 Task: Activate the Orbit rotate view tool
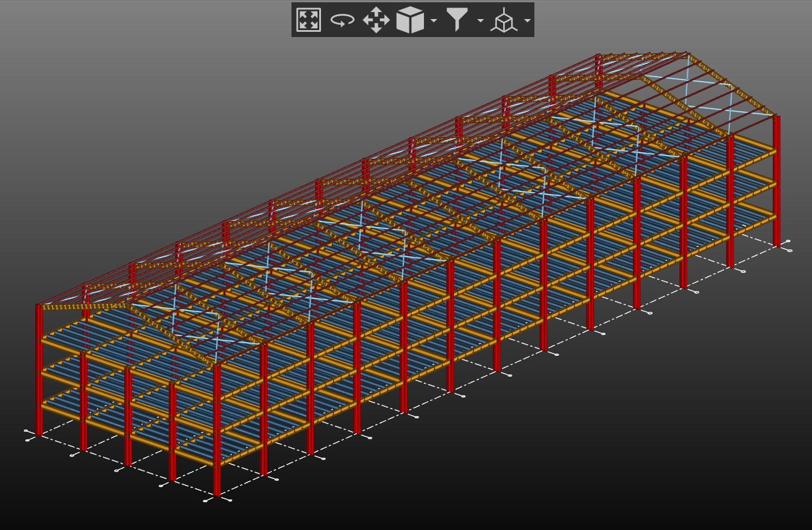tap(342, 20)
